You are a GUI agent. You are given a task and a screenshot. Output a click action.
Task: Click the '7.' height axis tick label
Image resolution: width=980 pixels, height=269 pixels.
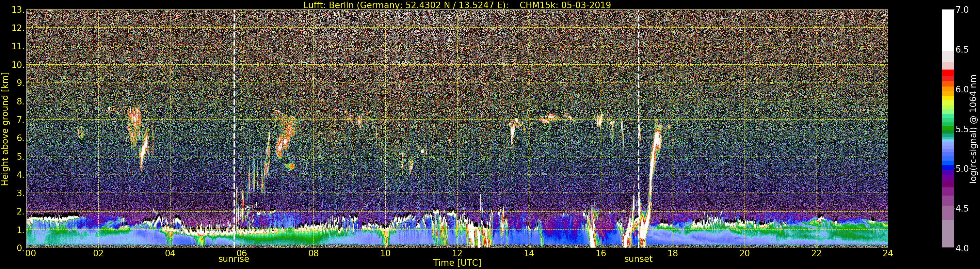(x=21, y=120)
